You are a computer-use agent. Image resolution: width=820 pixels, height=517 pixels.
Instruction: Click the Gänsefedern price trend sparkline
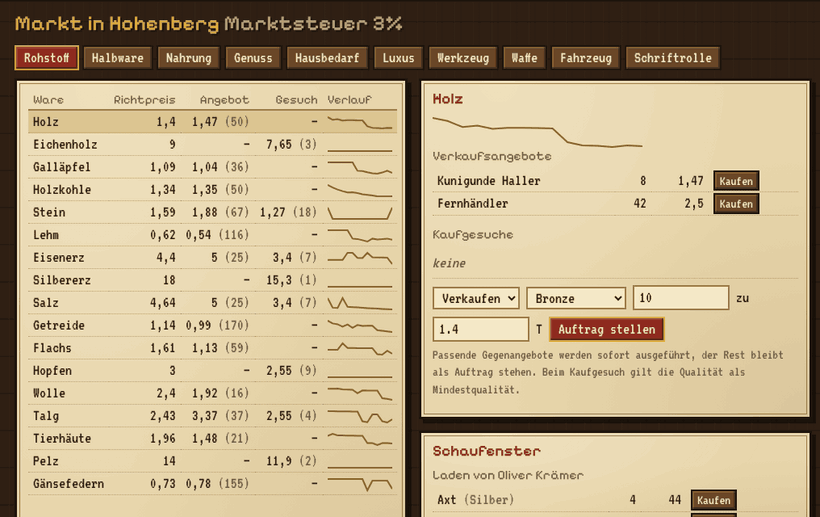[360, 484]
